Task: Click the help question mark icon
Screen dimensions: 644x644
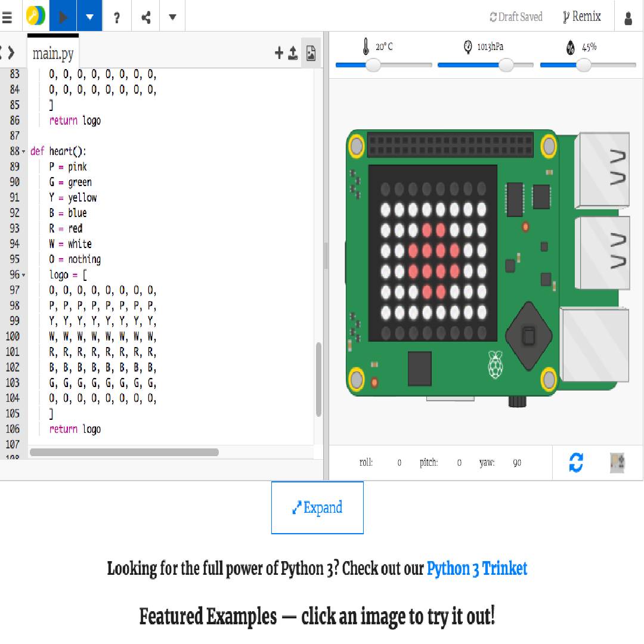Action: pos(117,17)
